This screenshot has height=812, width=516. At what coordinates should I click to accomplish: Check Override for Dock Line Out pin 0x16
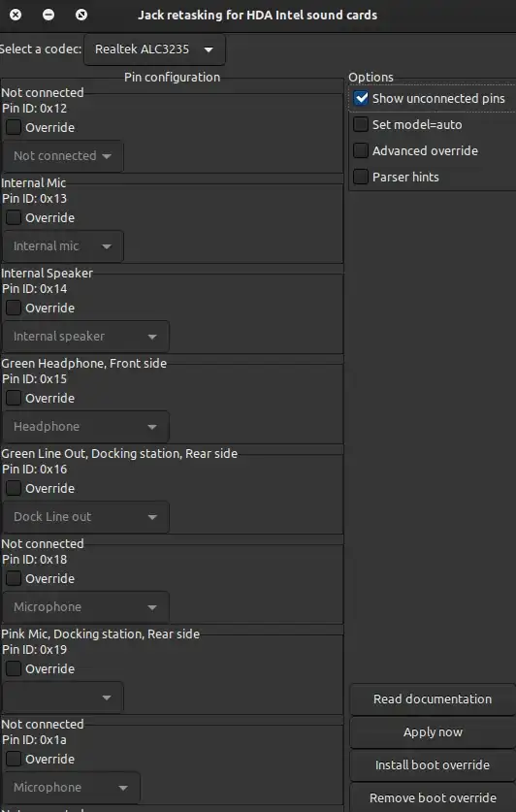pyautogui.click(x=14, y=488)
